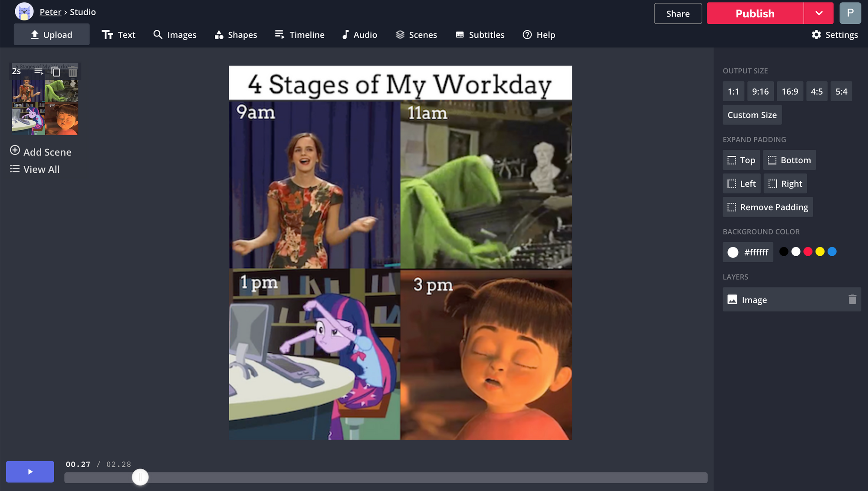Screen dimensions: 868x491
Task: Delete the scene using thumbnail trash icon
Action: (72, 72)
